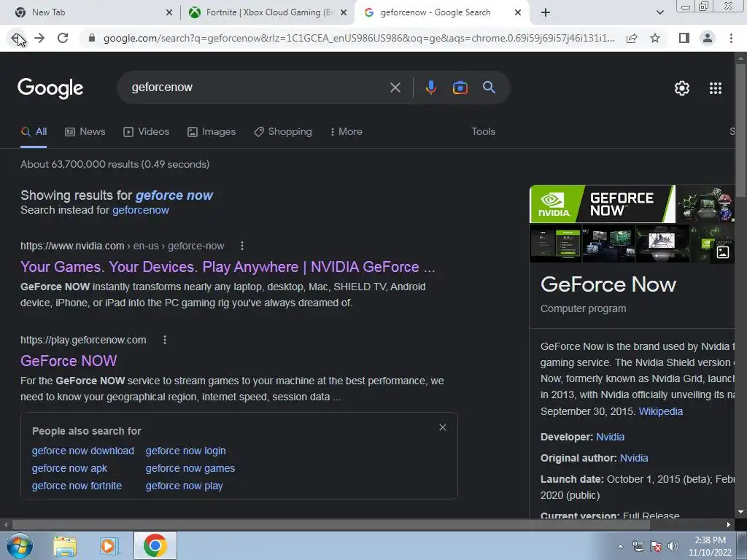
Task: Click the more images icon in knowledge panel
Action: tap(723, 252)
